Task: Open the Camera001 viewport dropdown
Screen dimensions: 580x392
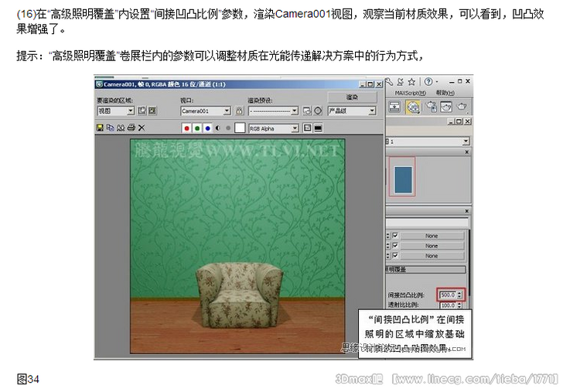Action: pos(206,111)
